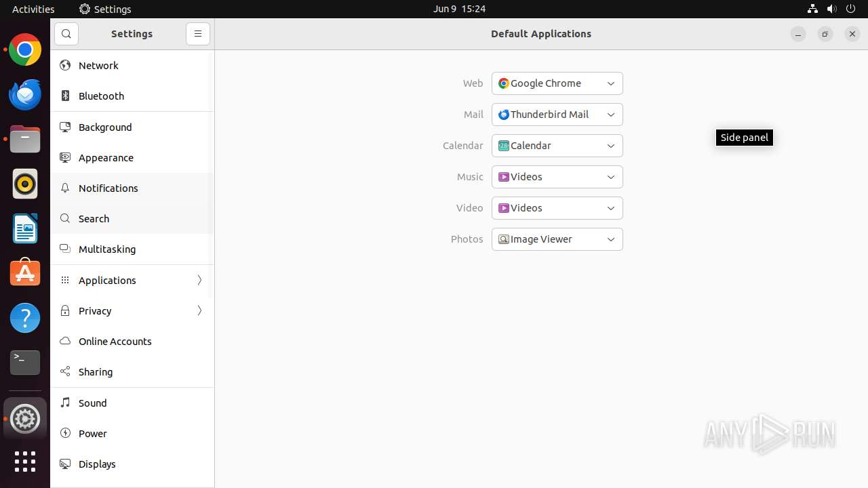This screenshot has width=868, height=488.
Task: Select the Applications grid icon
Action: 65,280
